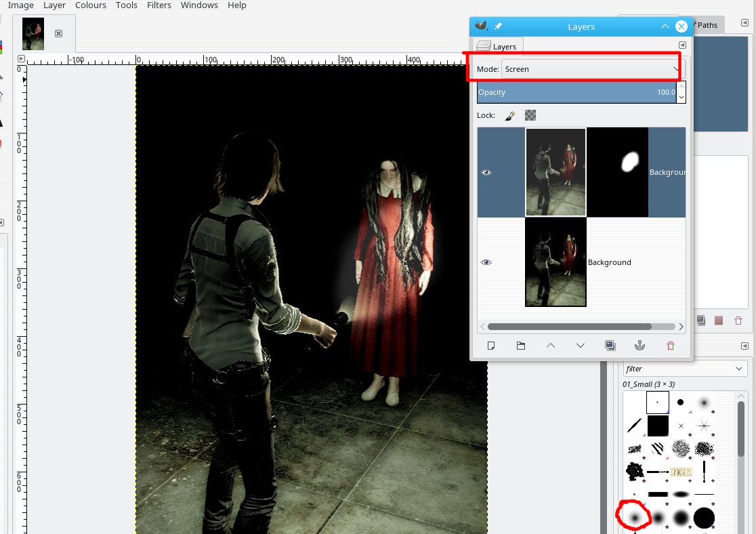The width and height of the screenshot is (756, 534).
Task: Select the bottom Background layer thumbnail
Action: point(555,262)
